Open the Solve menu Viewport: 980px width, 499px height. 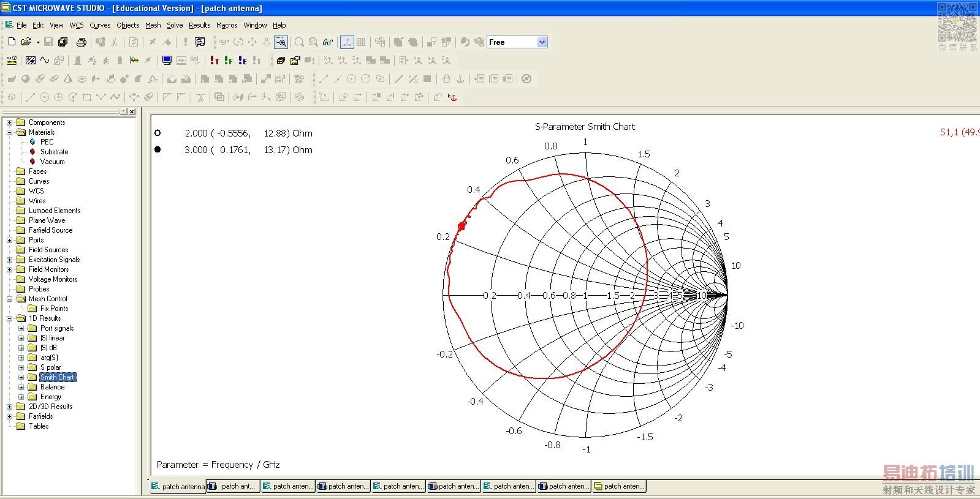175,25
